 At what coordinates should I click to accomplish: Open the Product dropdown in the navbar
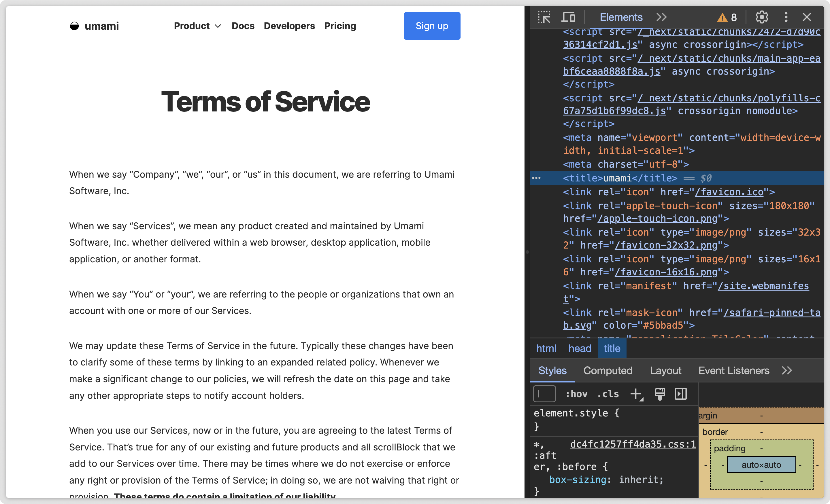197,26
